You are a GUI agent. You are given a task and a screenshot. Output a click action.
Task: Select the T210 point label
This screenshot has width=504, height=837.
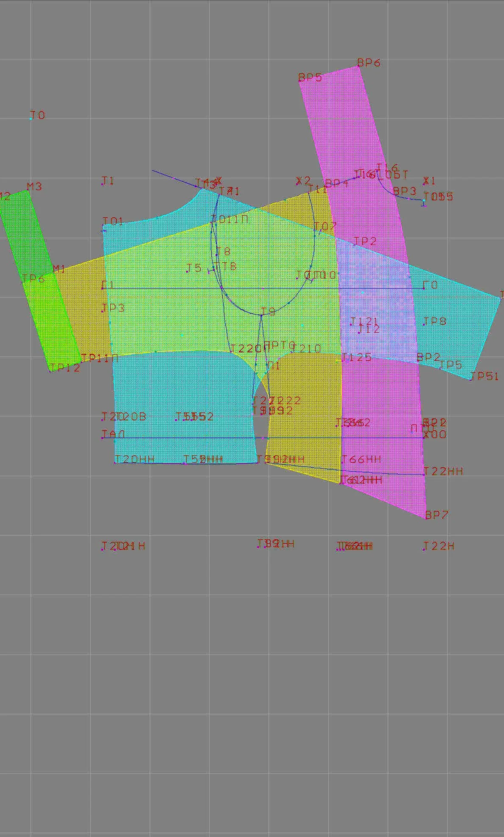click(x=307, y=348)
